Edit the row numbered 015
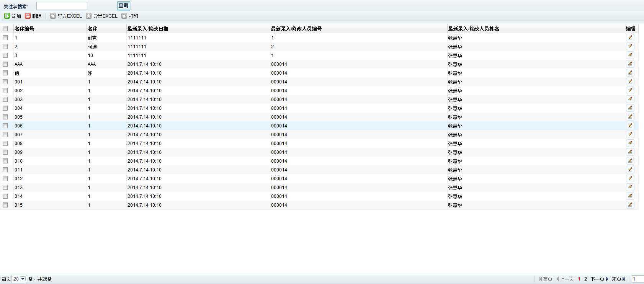Viewport: 644px width, 284px height. coord(630,205)
